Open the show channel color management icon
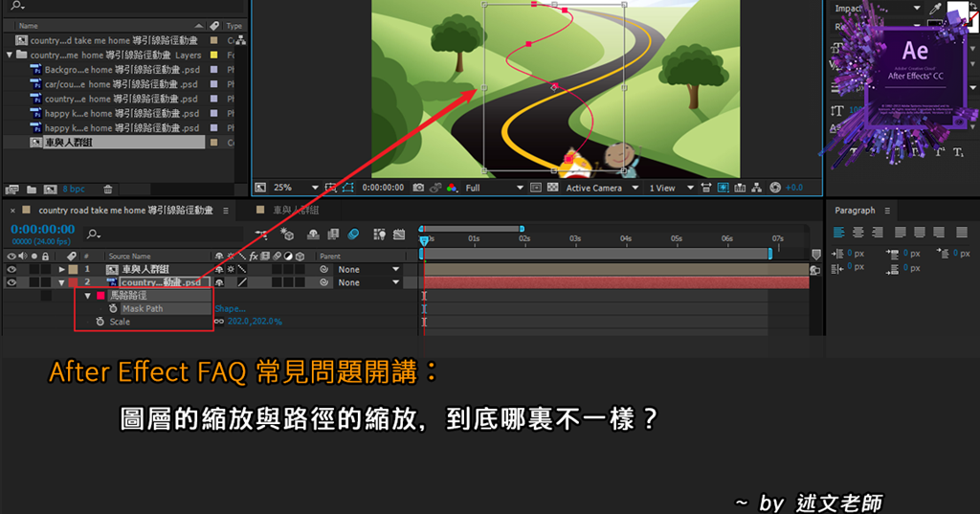The height and width of the screenshot is (514, 980). tap(452, 188)
